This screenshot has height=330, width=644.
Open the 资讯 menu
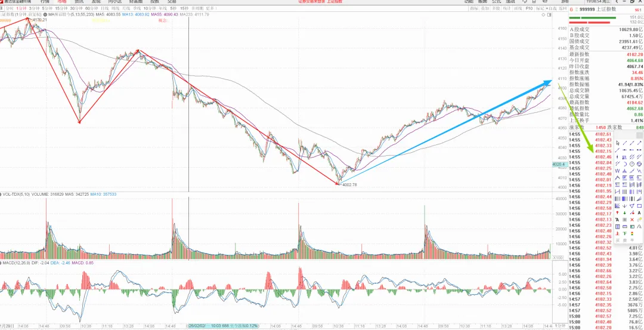79,2
